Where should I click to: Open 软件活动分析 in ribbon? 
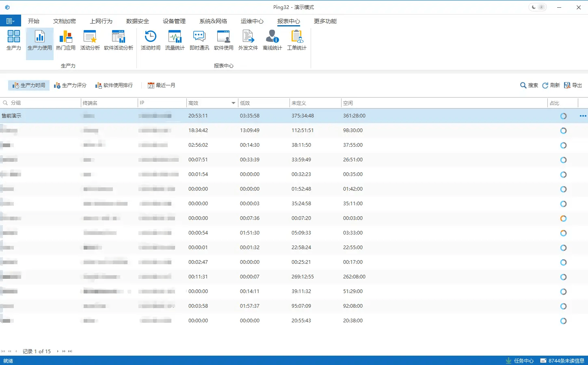118,41
